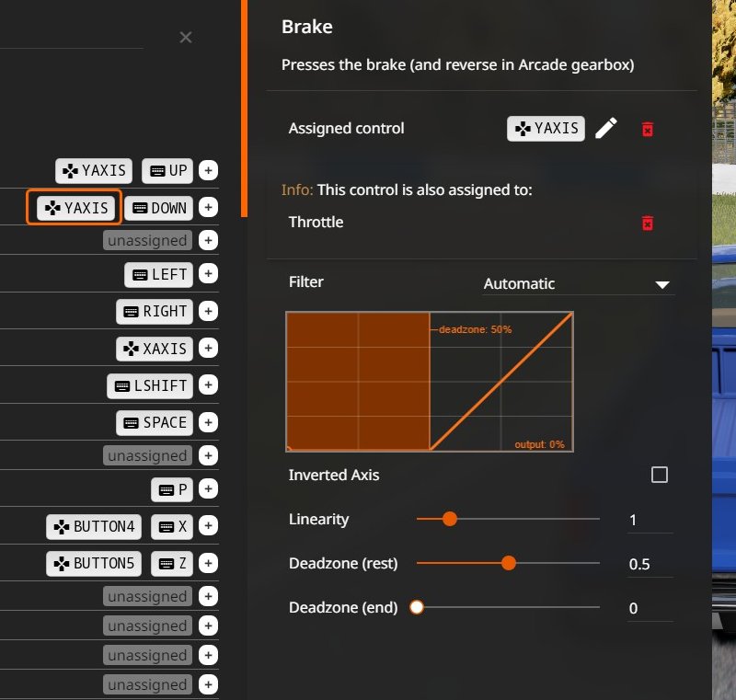Screen dimensions: 736x700
Task: Click the Deadzone (end) value field showing 0
Action: tap(650, 608)
